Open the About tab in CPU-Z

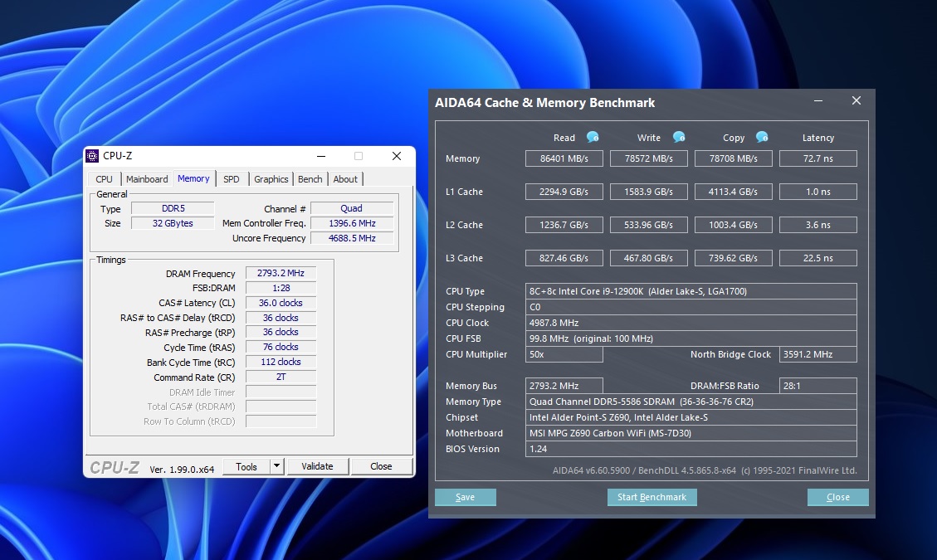pyautogui.click(x=345, y=178)
